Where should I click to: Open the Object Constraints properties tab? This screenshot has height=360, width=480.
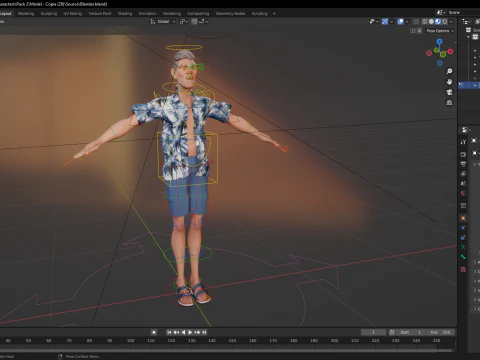pos(463,238)
